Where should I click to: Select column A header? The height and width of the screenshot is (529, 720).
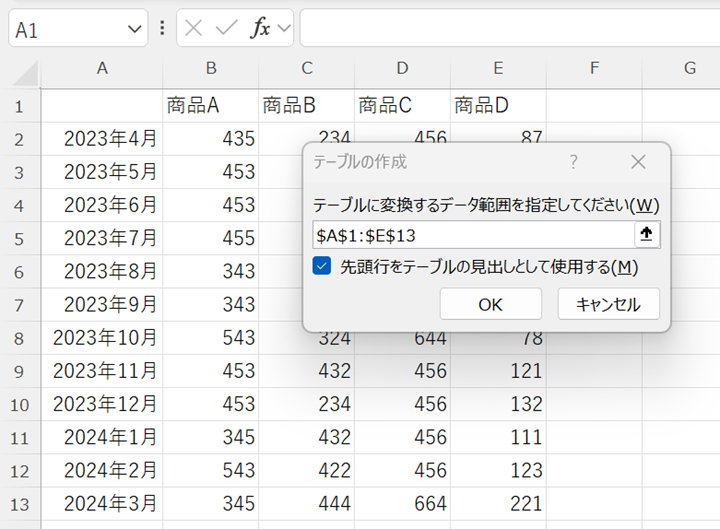(102, 68)
